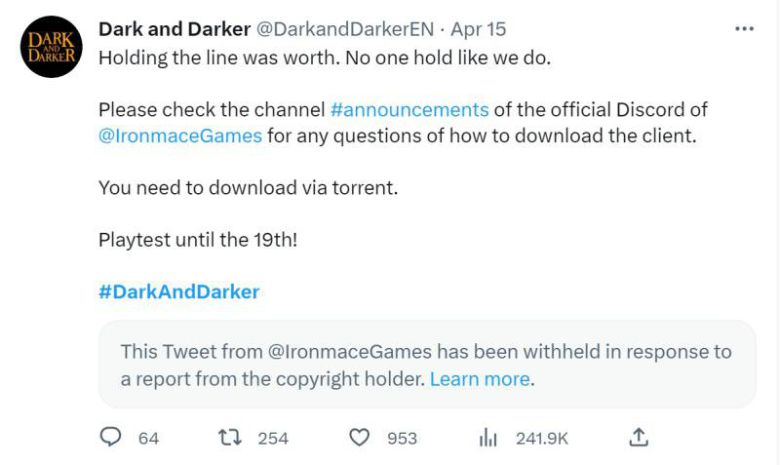The width and height of the screenshot is (780, 465).
Task: Open the @IronmaceGames mention in tweet text
Action: [x=180, y=135]
